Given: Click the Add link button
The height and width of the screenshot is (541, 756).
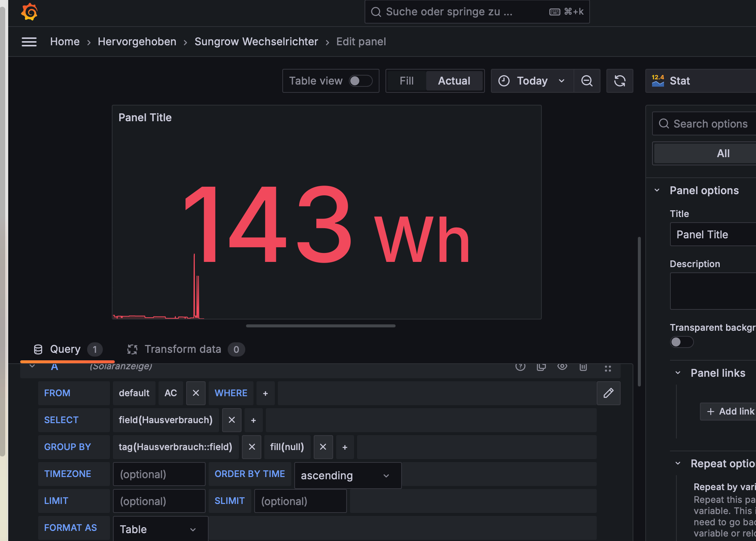Looking at the screenshot, I should coord(730,412).
